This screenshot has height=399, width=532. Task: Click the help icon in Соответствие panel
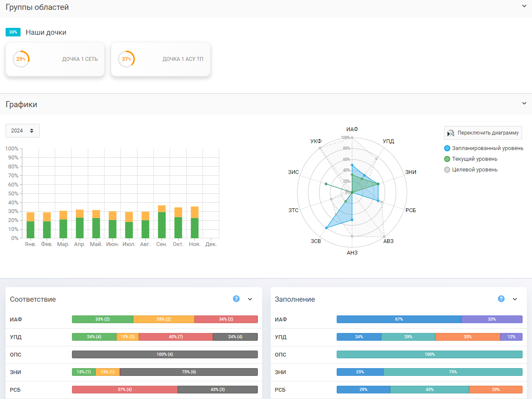236,299
